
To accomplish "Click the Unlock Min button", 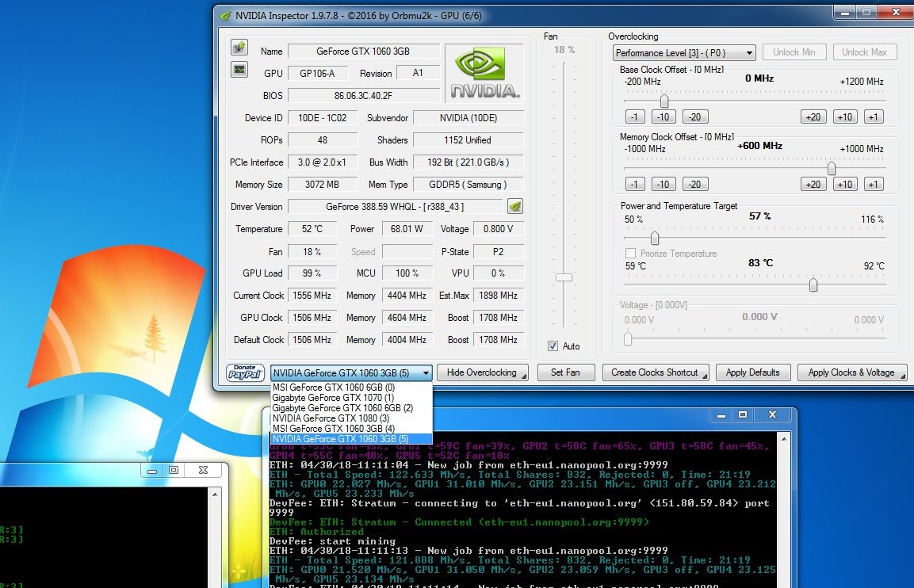I will pyautogui.click(x=794, y=52).
